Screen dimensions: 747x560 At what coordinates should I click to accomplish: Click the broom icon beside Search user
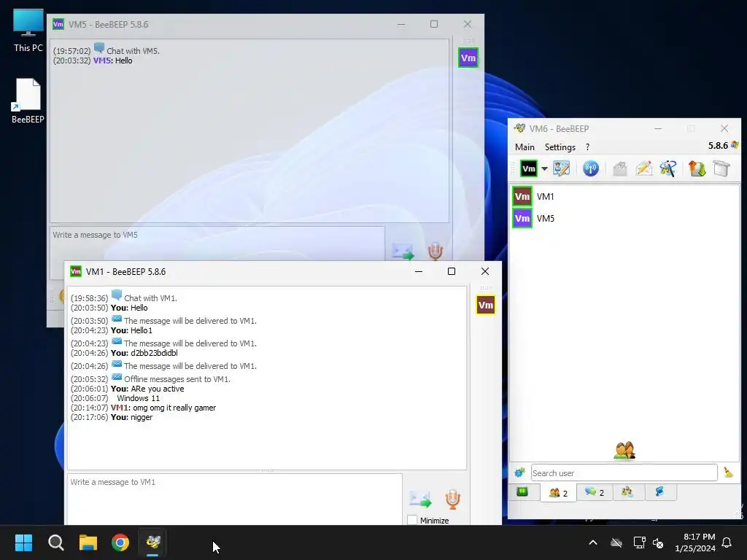(728, 472)
